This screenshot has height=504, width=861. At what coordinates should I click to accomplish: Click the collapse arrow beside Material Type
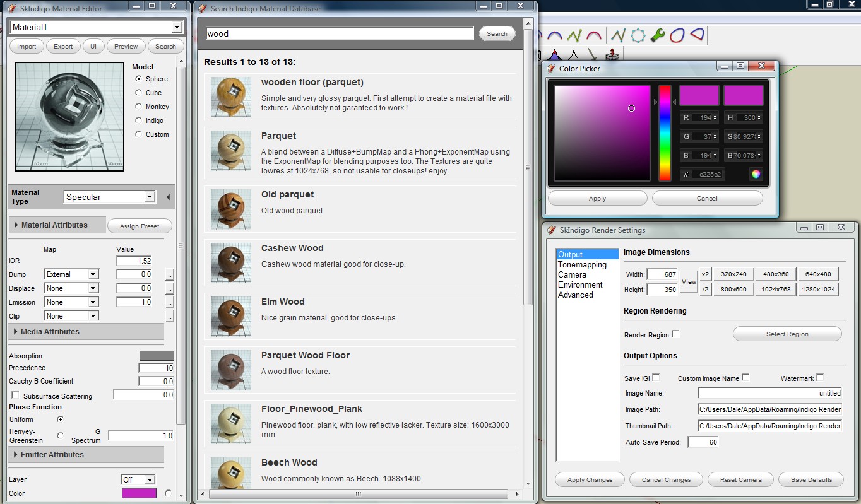tap(168, 197)
